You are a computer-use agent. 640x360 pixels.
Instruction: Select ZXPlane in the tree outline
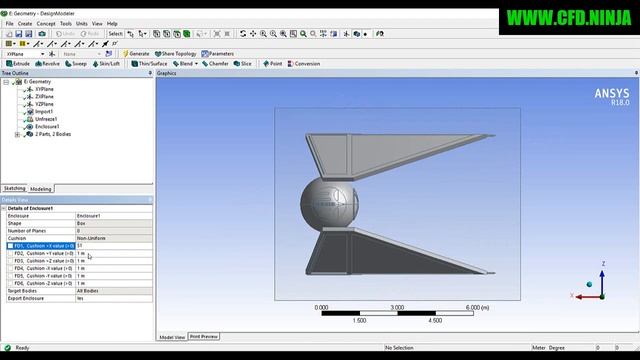click(44, 97)
